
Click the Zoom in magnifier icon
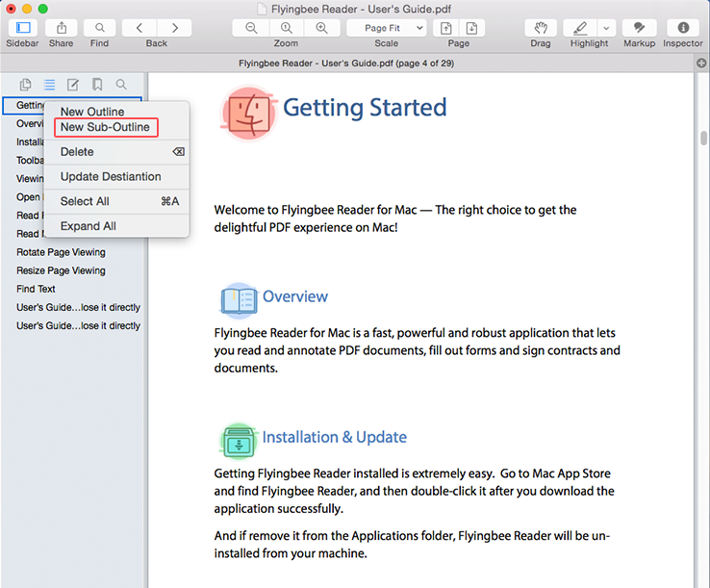coord(321,28)
